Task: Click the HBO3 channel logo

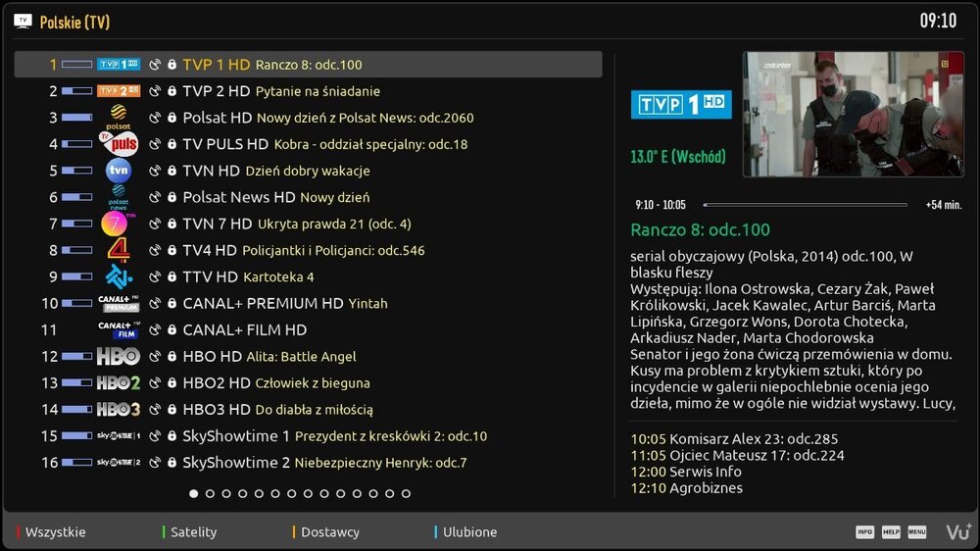Action: coord(119,409)
